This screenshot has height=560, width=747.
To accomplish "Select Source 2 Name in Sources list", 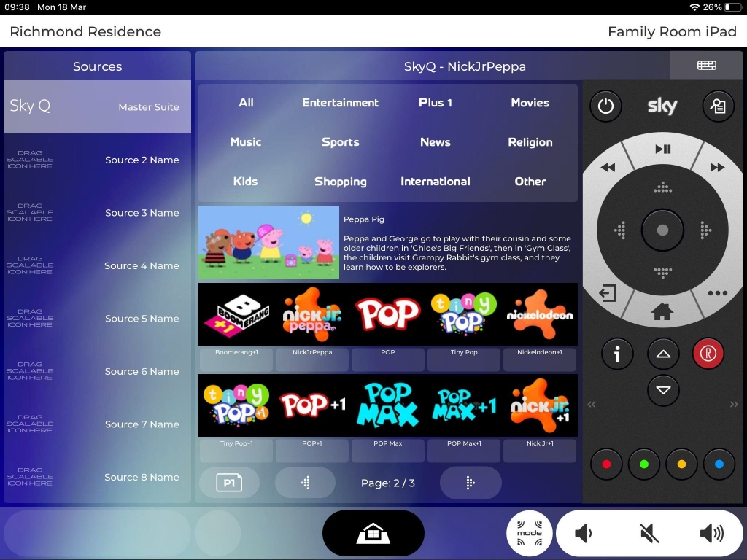I will coord(97,160).
